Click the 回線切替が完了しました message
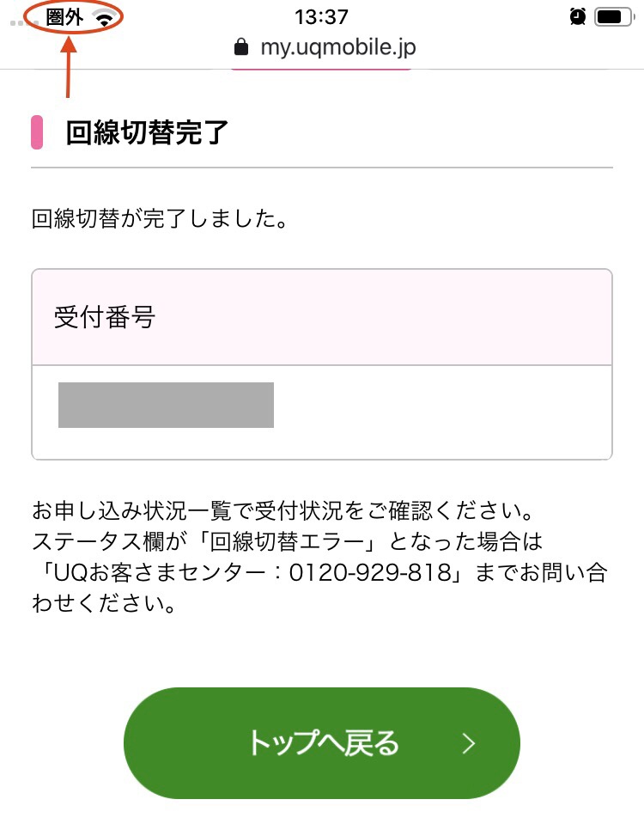 click(x=159, y=219)
